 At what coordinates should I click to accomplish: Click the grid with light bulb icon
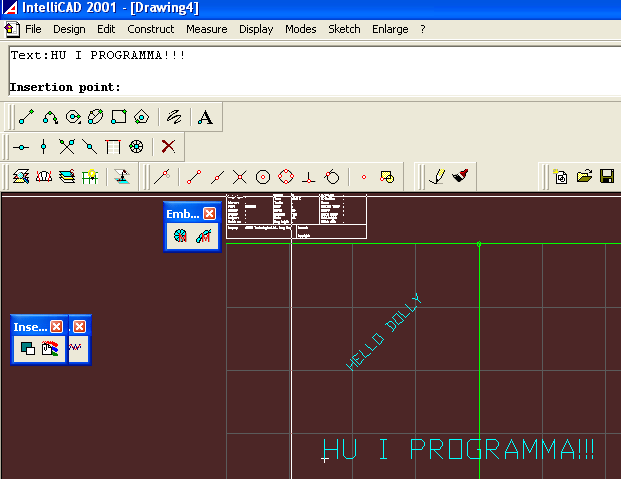tap(90, 177)
